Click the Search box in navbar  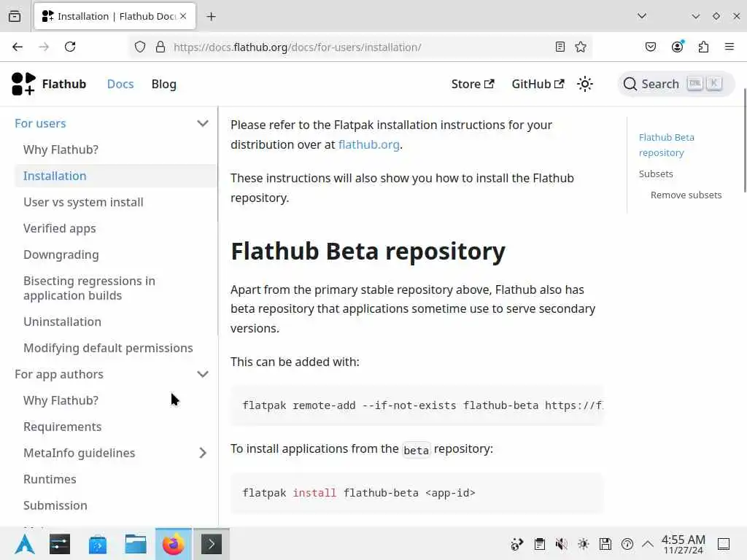click(x=675, y=84)
